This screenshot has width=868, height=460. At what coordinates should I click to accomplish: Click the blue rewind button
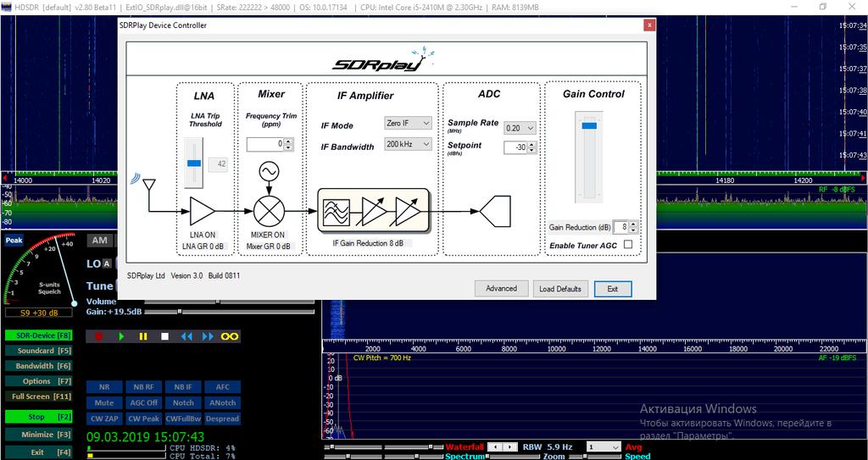click(x=186, y=336)
